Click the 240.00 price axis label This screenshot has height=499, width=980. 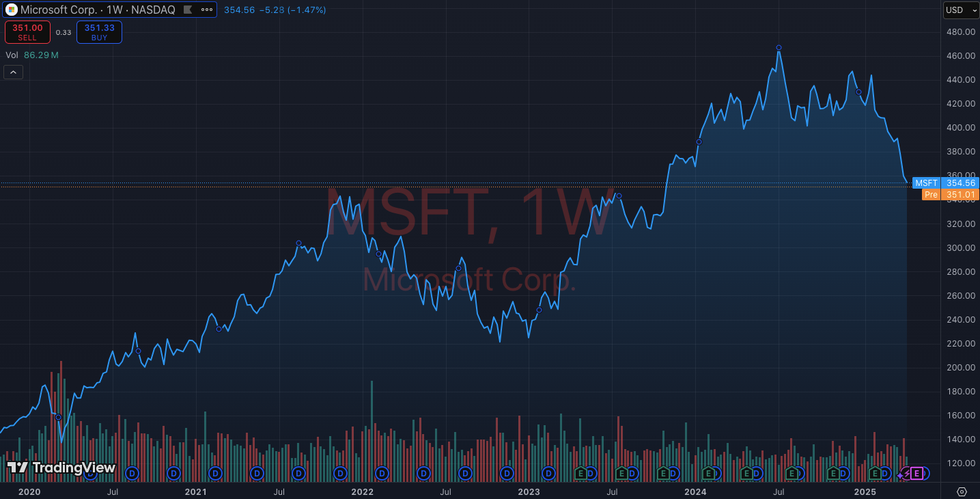coord(960,319)
